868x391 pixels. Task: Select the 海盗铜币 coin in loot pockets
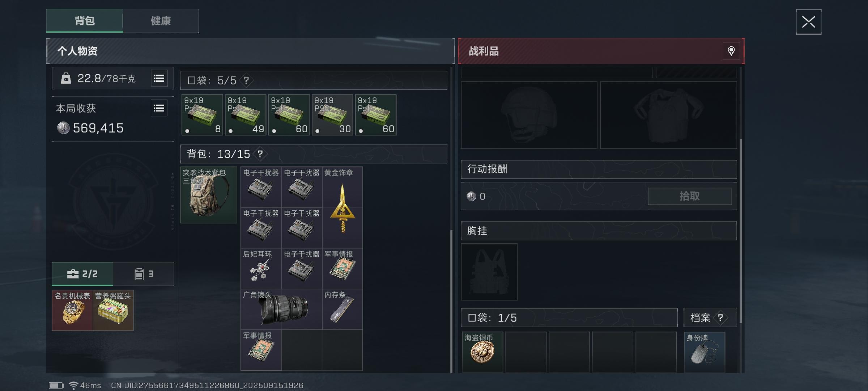click(x=482, y=352)
